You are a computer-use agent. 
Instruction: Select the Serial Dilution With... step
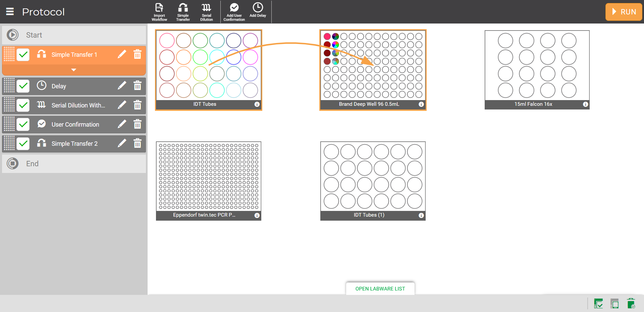(78, 105)
